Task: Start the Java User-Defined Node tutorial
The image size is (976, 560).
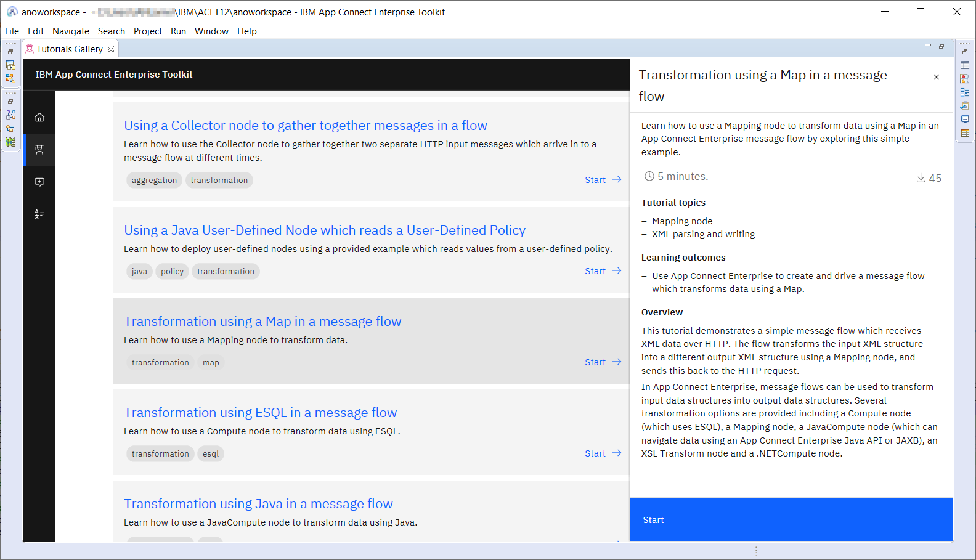Action: point(603,271)
